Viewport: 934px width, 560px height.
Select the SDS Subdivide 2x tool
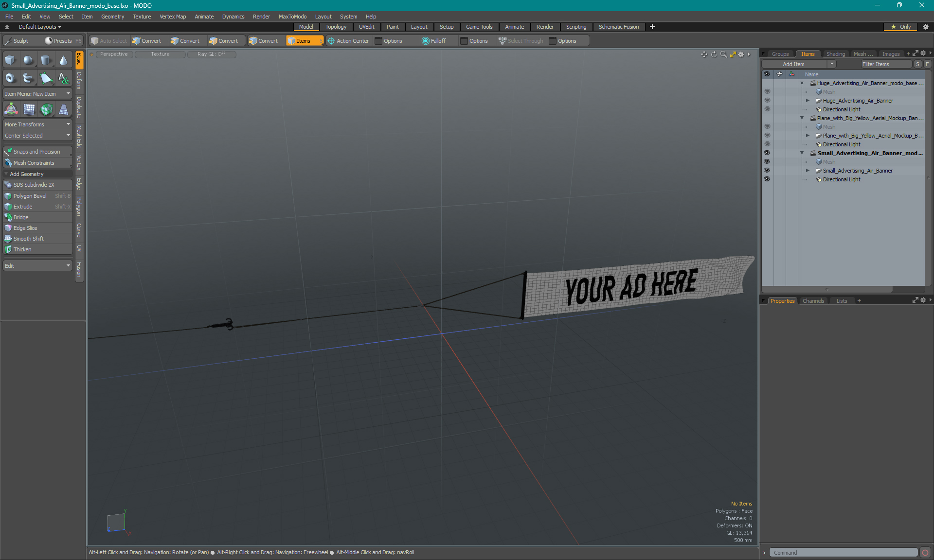[x=36, y=185]
